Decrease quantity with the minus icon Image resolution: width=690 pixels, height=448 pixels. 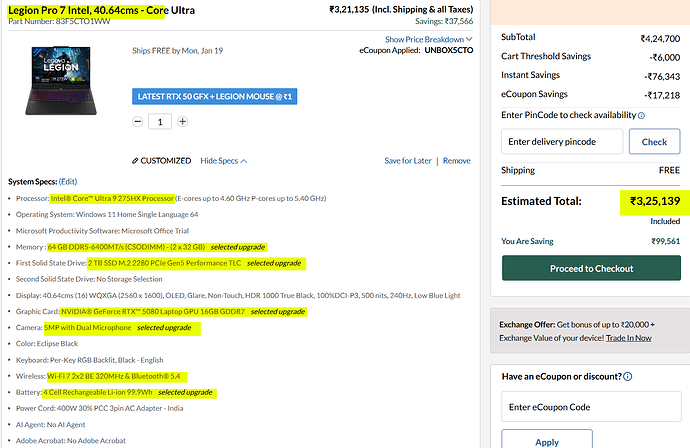point(138,121)
